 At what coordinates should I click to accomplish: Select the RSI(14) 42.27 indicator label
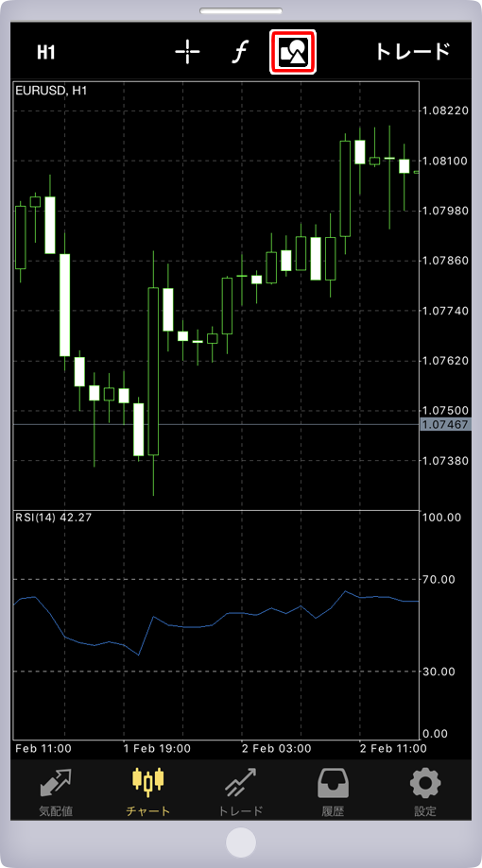pyautogui.click(x=54, y=518)
